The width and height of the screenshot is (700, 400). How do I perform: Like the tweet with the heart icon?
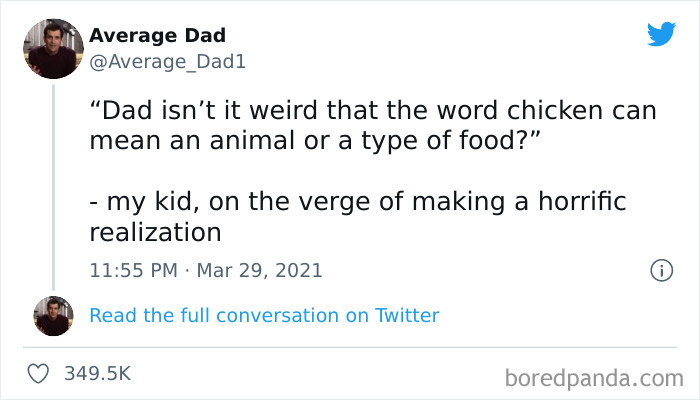pos(38,374)
